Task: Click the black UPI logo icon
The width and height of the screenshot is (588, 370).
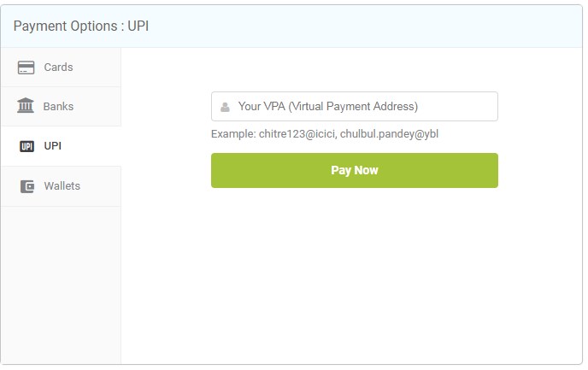Action: point(26,146)
